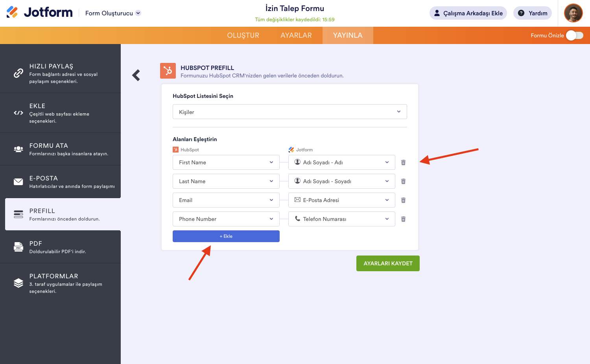Open the Telefon Numarası dropdown
The width and height of the screenshot is (590, 364).
coord(342,219)
